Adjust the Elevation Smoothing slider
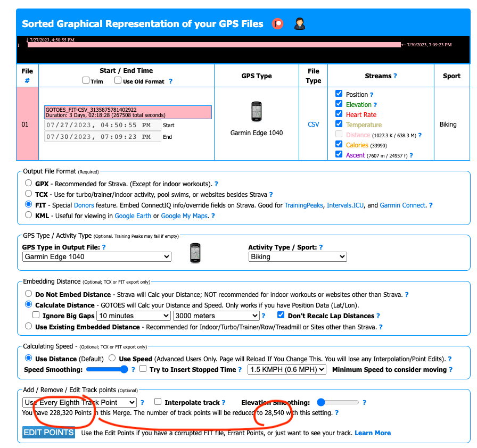The width and height of the screenshot is (477, 448). [338, 402]
